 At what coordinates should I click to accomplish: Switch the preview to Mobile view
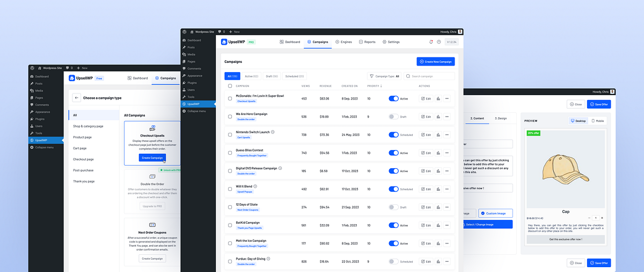coord(598,121)
